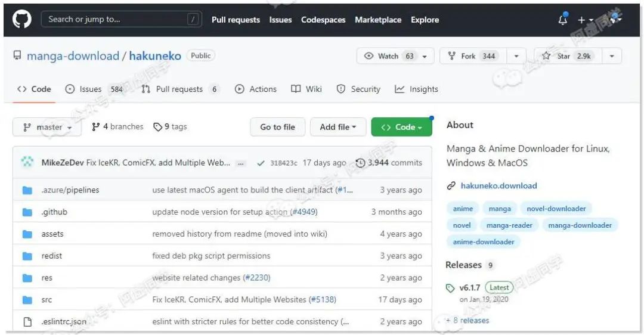Open the GitHub home logo

click(22, 19)
